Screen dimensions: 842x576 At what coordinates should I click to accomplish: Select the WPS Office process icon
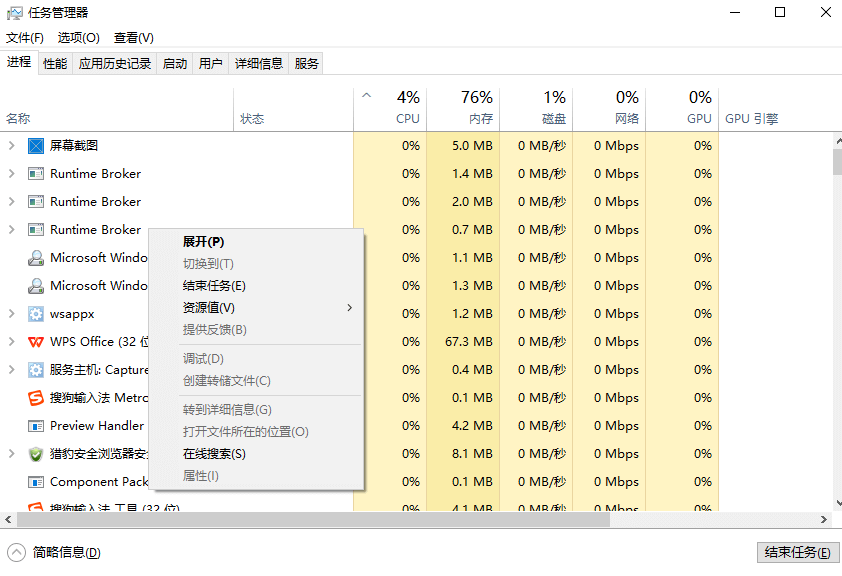coord(34,341)
